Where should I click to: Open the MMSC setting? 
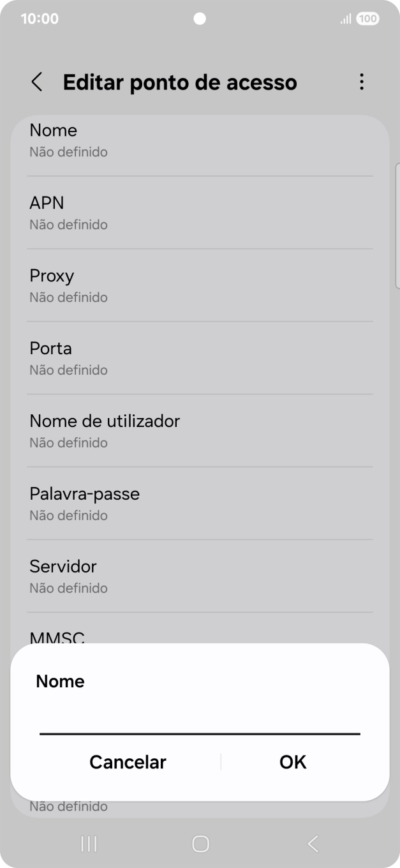pos(200,637)
